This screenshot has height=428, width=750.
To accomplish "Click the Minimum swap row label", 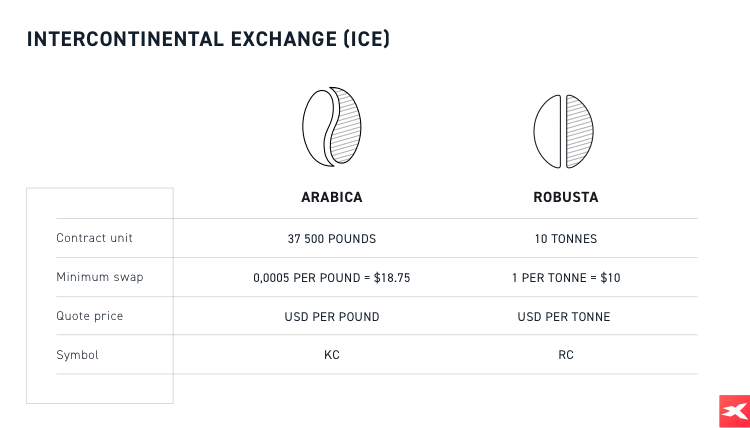I will [x=99, y=277].
